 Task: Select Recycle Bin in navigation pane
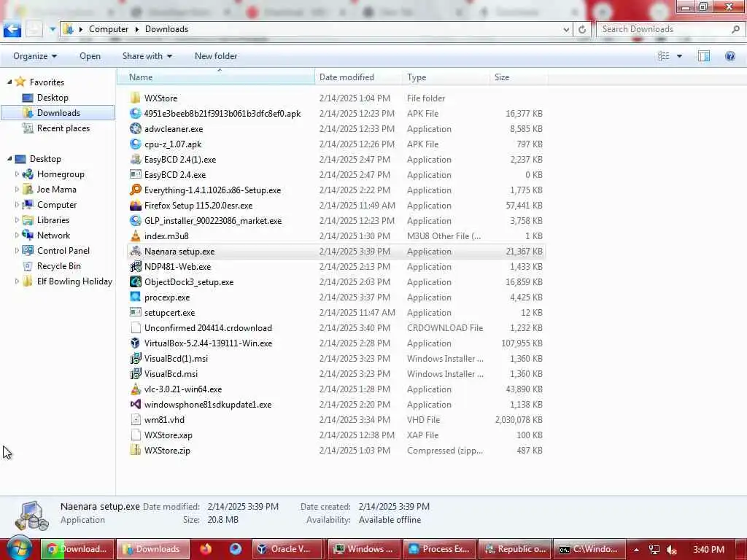58,265
